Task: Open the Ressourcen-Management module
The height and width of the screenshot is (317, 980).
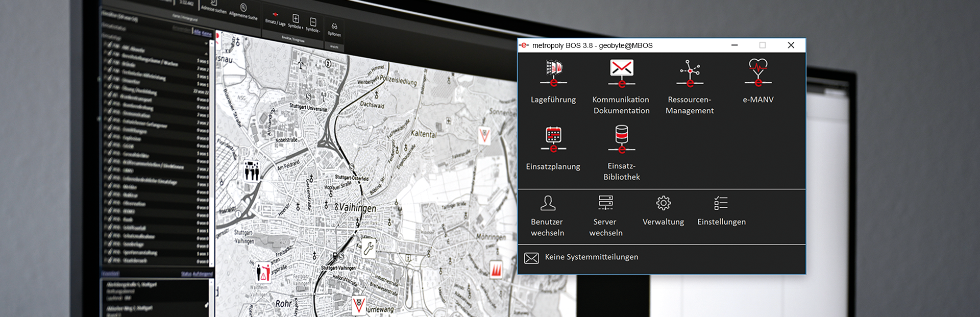Action: coord(690,87)
